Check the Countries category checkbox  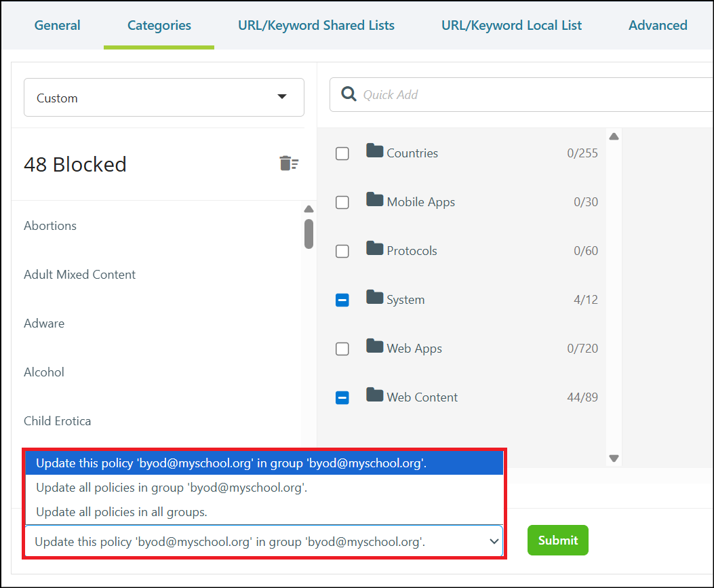[x=342, y=153]
